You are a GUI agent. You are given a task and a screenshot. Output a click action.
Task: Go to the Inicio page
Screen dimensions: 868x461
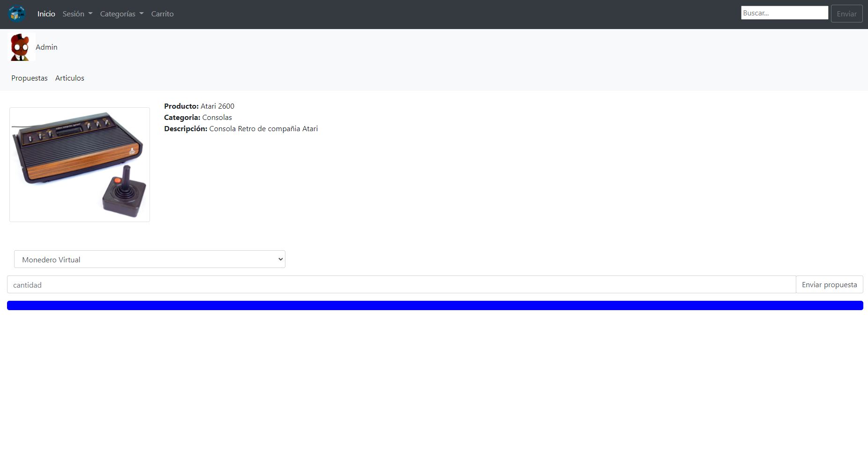coord(46,14)
